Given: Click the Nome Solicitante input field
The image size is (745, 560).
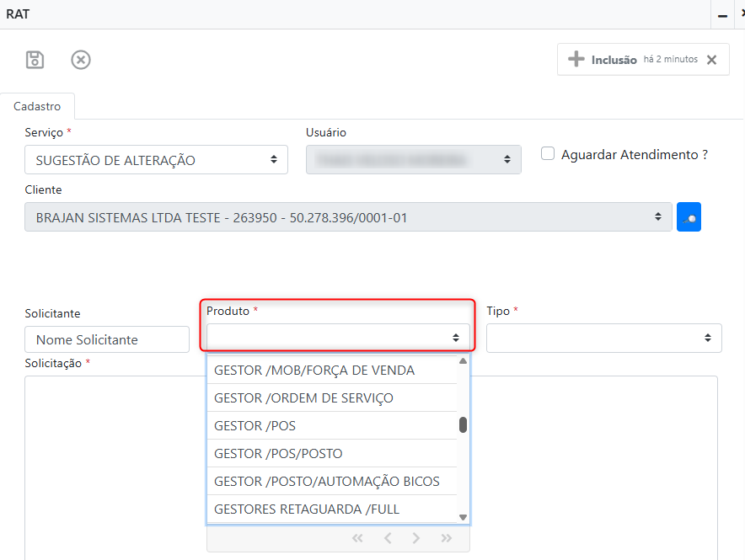Looking at the screenshot, I should (x=107, y=339).
